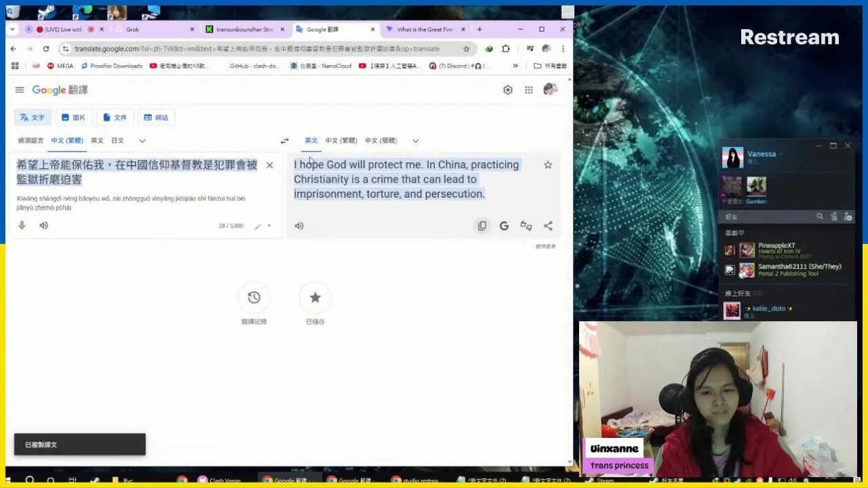Expand the target language list
Viewport: 868px width, 488px height.
(x=416, y=141)
